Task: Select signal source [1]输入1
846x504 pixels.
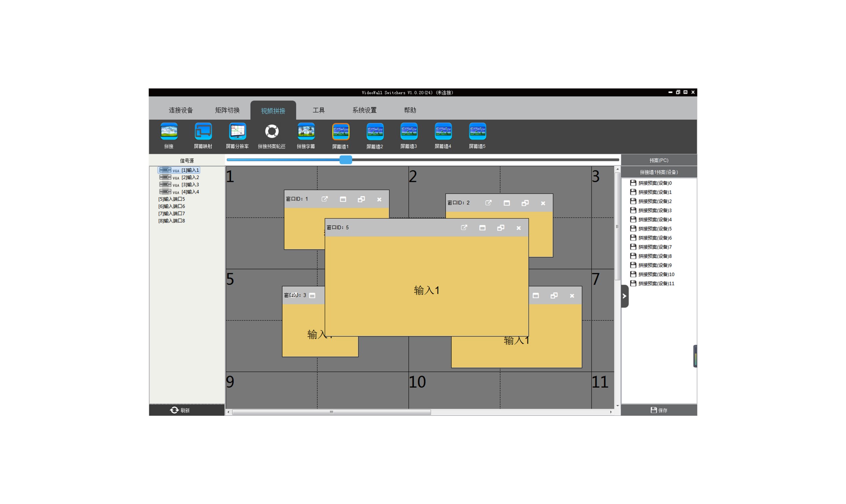Action: (x=179, y=170)
